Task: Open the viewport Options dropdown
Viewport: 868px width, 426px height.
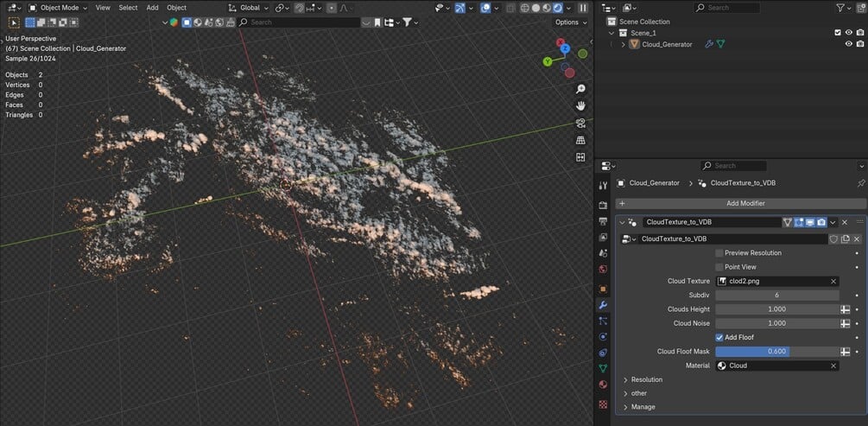Action: 571,22
